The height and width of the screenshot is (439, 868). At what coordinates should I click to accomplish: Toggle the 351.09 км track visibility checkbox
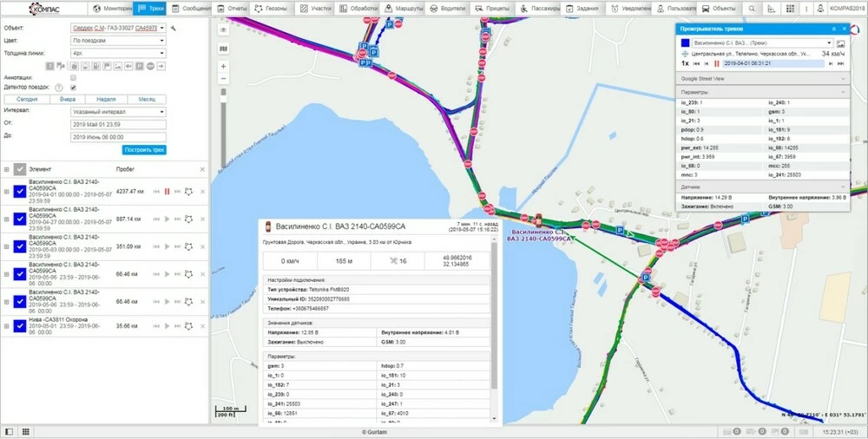coord(20,246)
